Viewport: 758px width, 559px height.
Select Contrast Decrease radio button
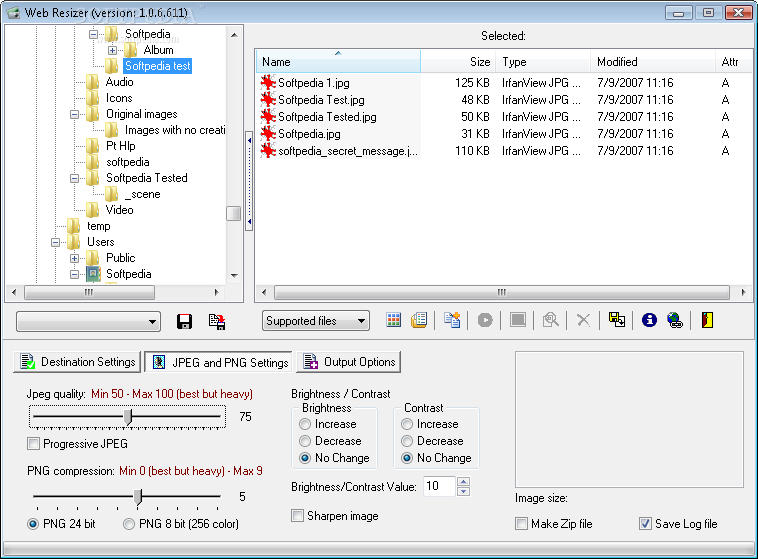pos(407,441)
